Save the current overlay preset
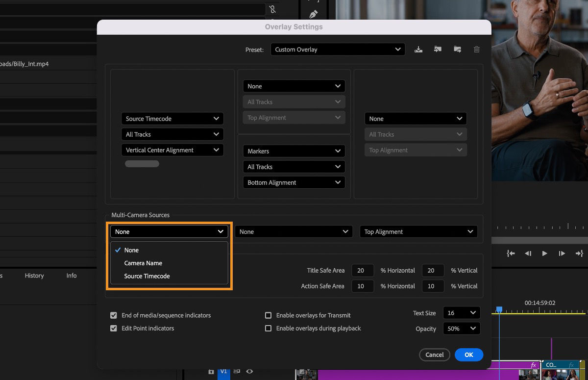 pyautogui.click(x=418, y=49)
